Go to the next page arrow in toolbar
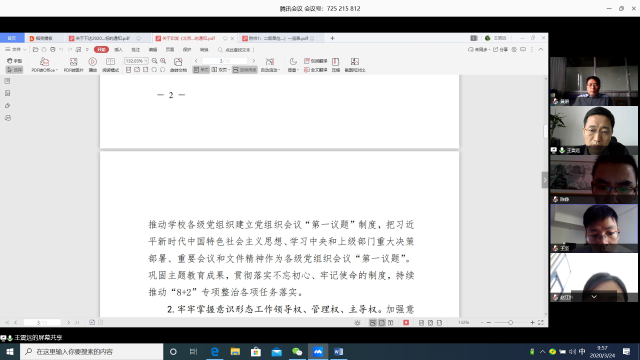 point(253,61)
